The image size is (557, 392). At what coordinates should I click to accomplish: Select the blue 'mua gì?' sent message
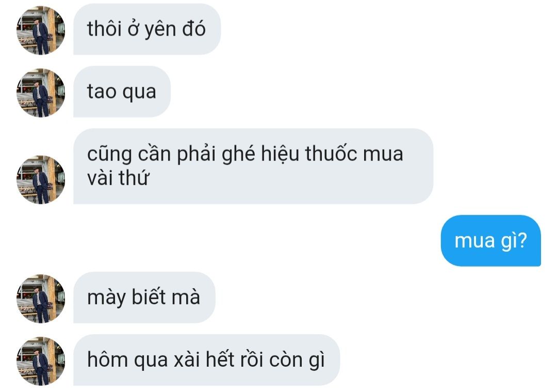490,240
